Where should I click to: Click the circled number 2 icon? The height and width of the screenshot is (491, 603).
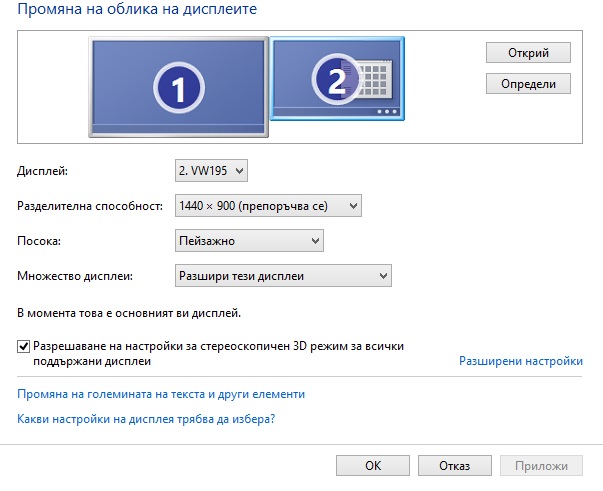[x=336, y=79]
